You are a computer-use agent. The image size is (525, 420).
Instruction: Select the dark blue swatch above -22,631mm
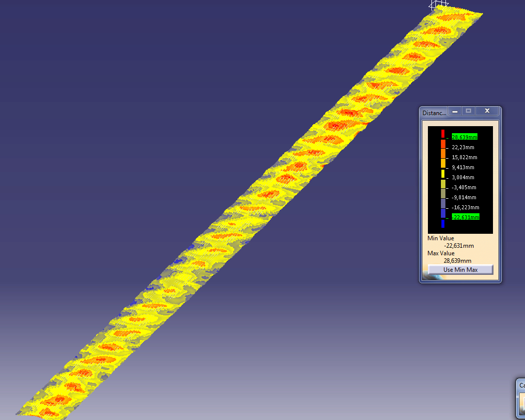point(443,213)
